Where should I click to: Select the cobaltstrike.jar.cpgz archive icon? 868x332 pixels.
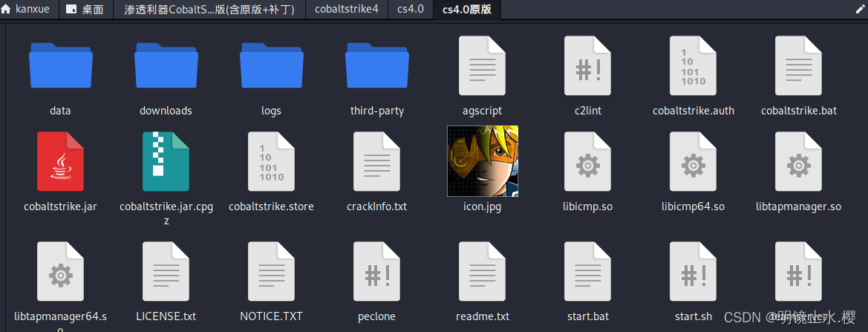pyautogui.click(x=166, y=161)
